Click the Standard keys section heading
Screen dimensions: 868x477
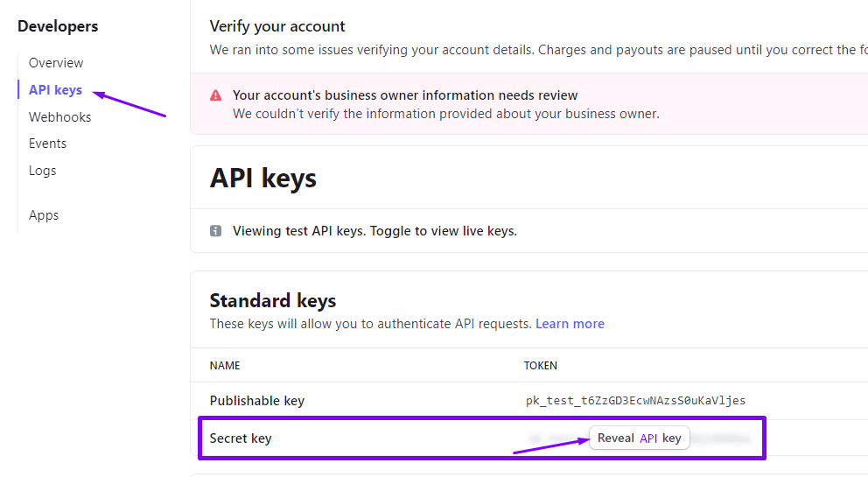[x=273, y=300]
